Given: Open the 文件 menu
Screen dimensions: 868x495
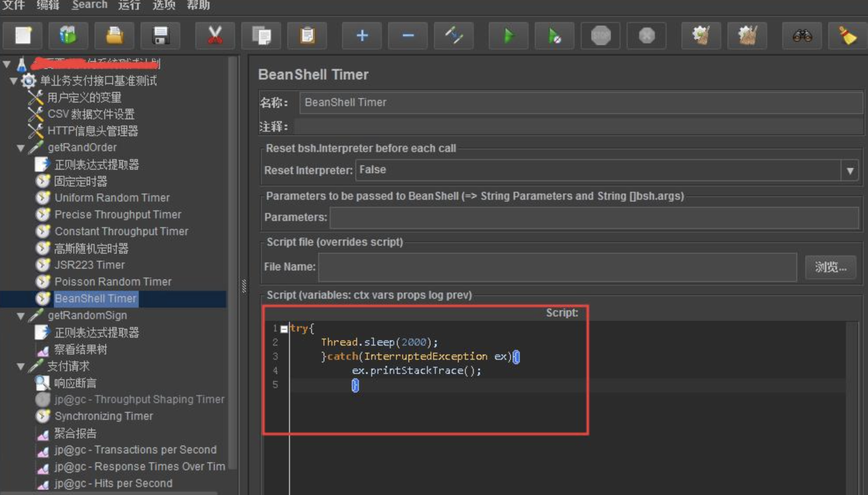Looking at the screenshot, I should pos(14,5).
